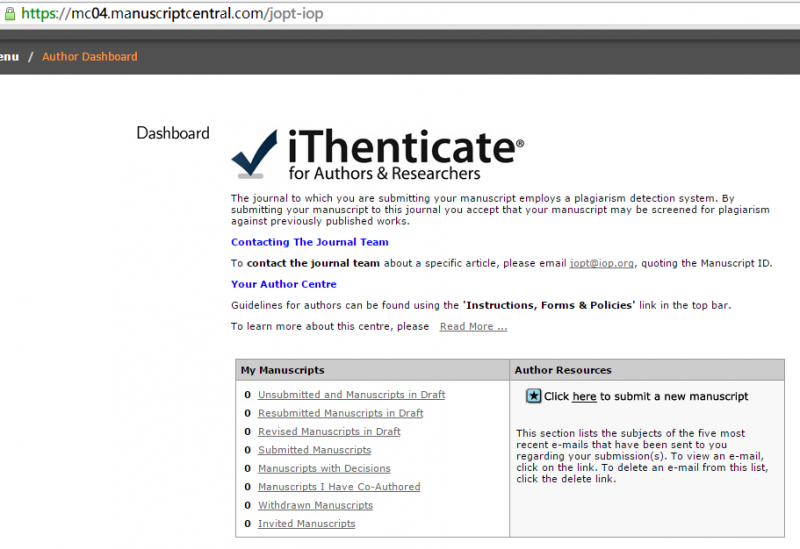Image resolution: width=800 pixels, height=549 pixels.
Task: Open Revised Manuscripts in Draft
Action: 329,431
